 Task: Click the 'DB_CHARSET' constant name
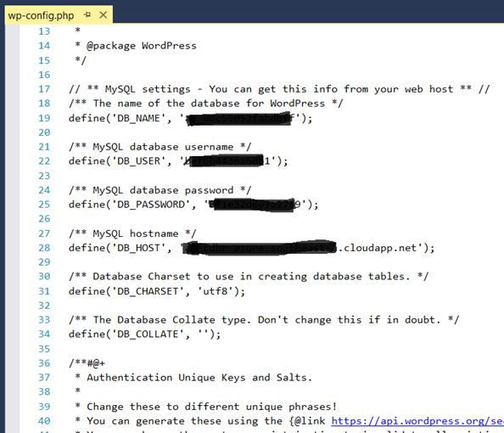pos(148,291)
